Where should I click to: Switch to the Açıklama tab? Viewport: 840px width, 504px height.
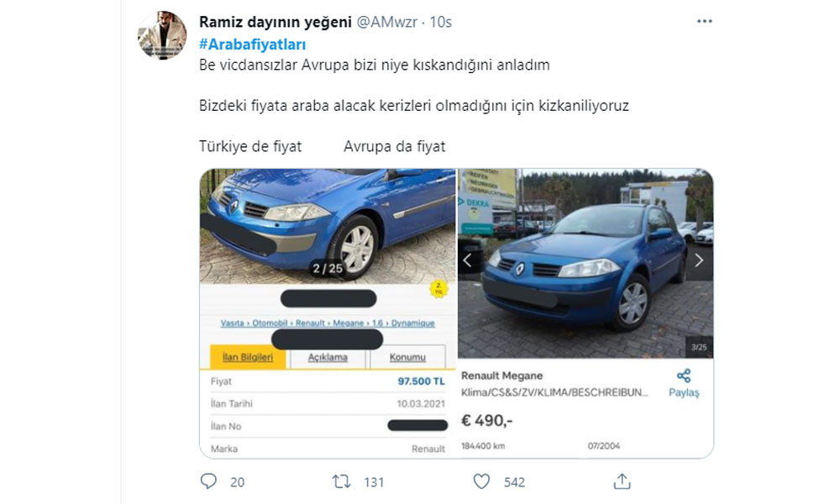point(328,357)
